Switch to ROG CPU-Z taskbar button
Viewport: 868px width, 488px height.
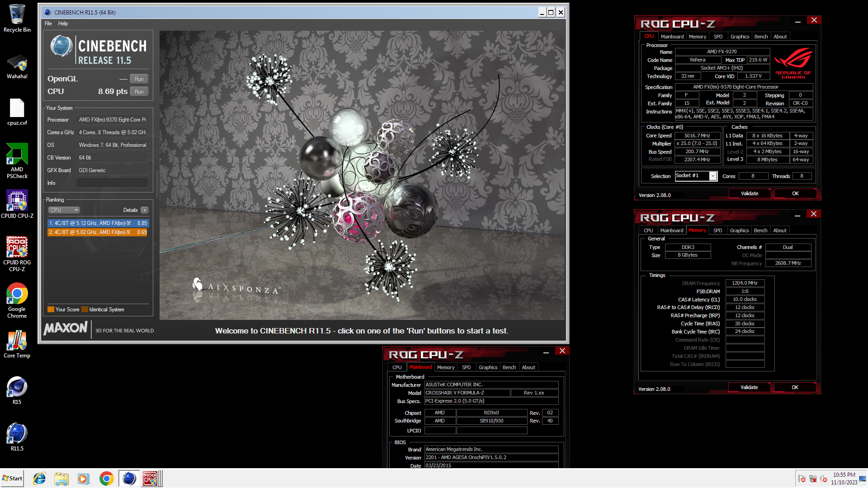[x=151, y=479]
